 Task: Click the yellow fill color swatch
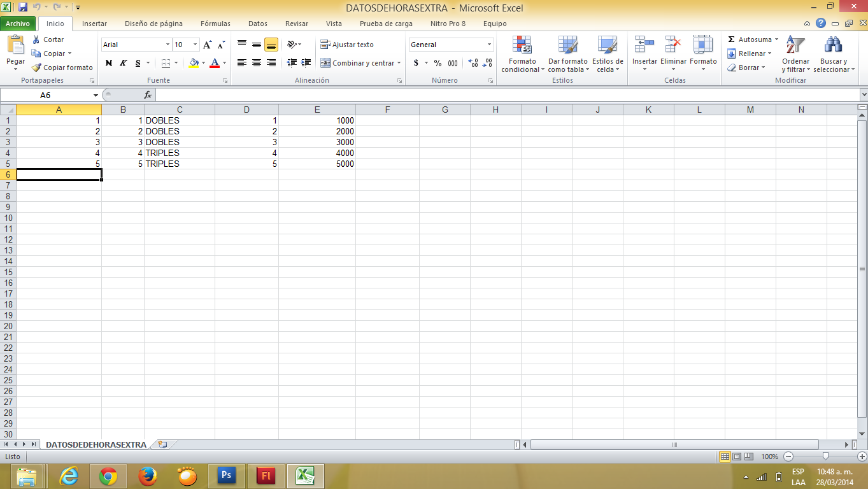click(x=194, y=63)
